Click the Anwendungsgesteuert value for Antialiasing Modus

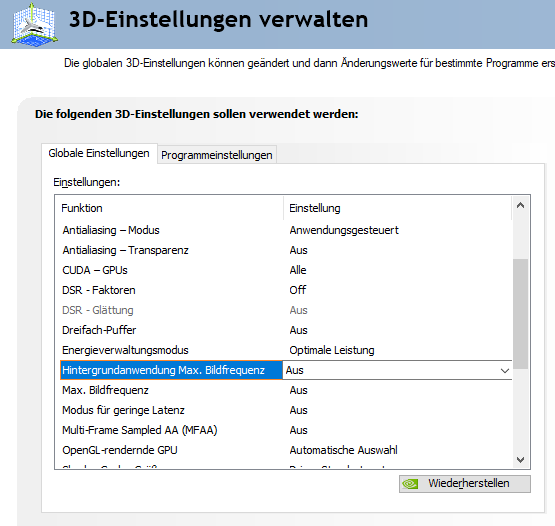(344, 230)
